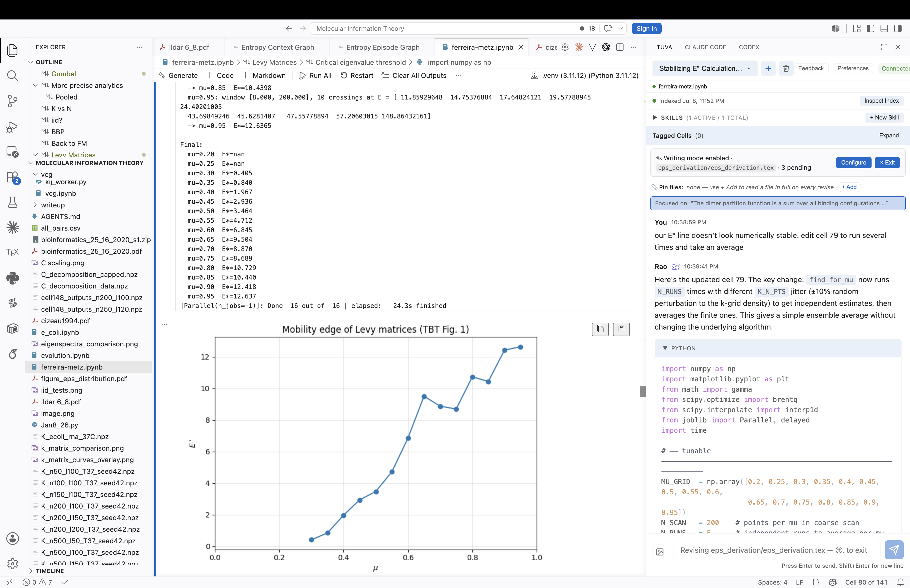This screenshot has width=910, height=588.
Task: Expand the writeup folder
Action: click(35, 205)
